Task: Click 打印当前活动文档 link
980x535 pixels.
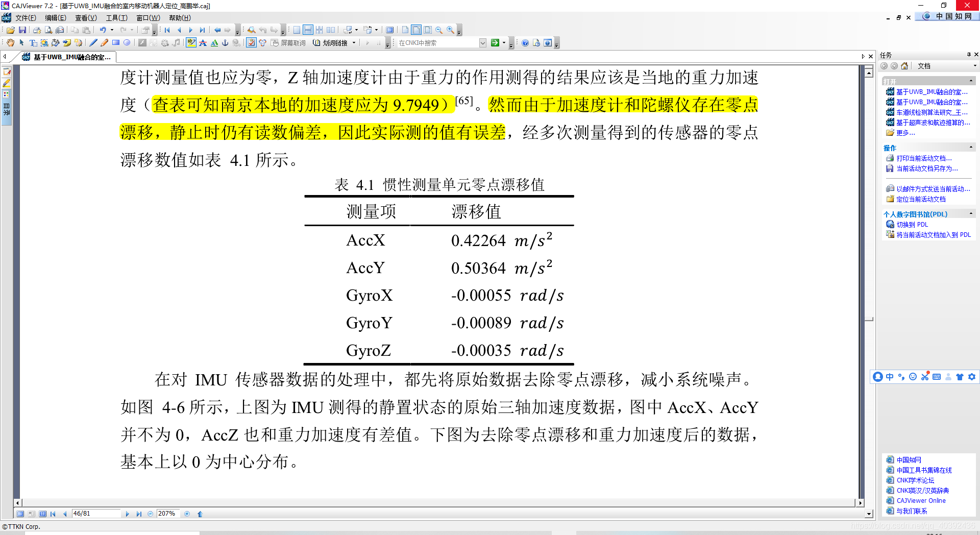Action: point(924,158)
